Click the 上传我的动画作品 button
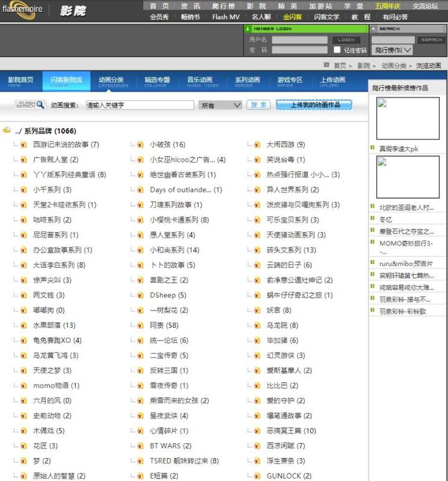The width and height of the screenshot is (448, 481). 314,105
